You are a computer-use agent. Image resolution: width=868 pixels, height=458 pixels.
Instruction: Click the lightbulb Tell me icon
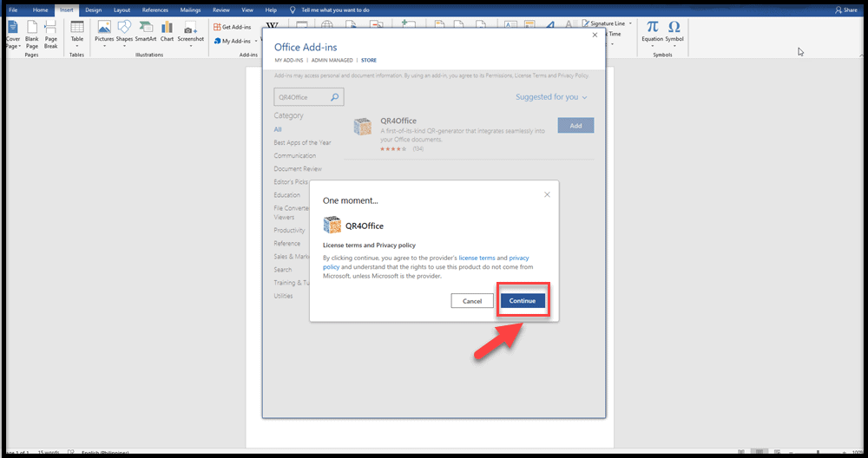[293, 10]
